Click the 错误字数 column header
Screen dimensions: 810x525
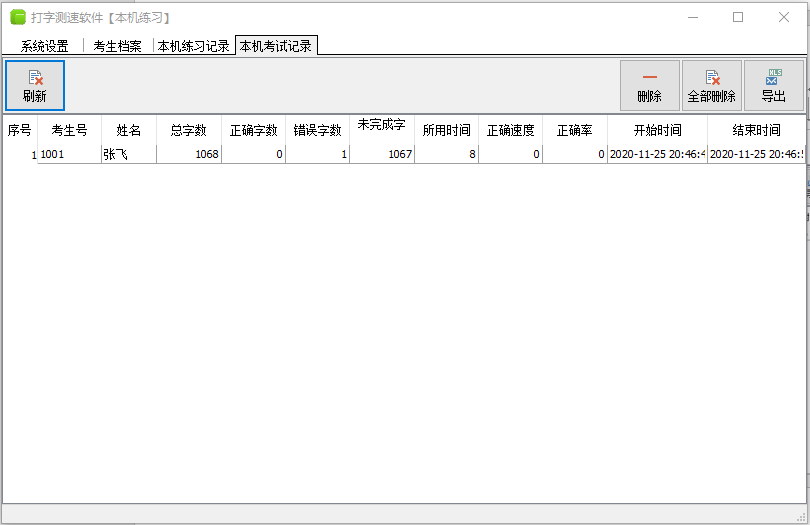click(317, 130)
